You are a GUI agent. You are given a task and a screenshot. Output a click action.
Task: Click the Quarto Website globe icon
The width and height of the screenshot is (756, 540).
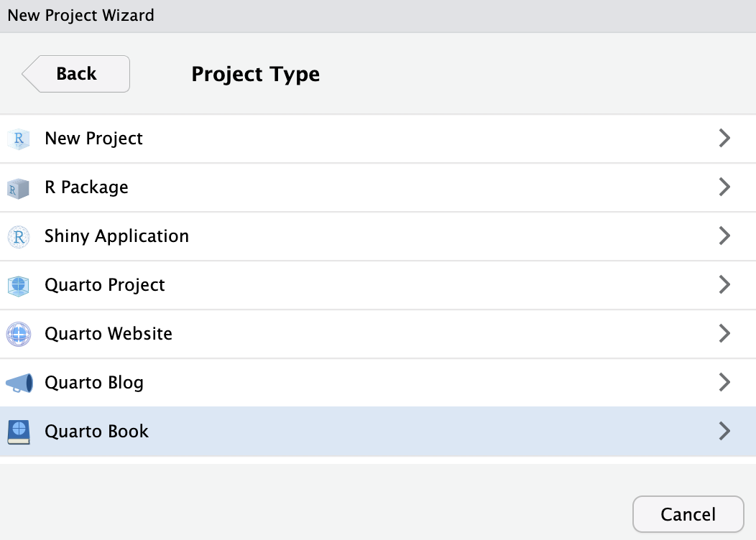[19, 334]
